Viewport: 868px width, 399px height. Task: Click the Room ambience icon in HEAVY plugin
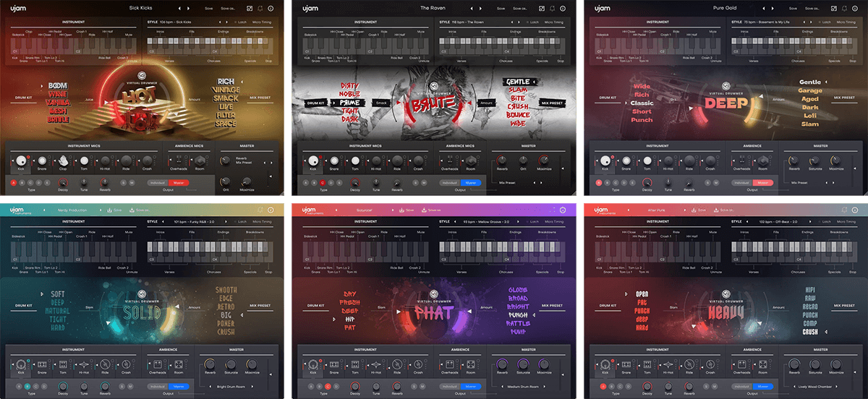763,364
